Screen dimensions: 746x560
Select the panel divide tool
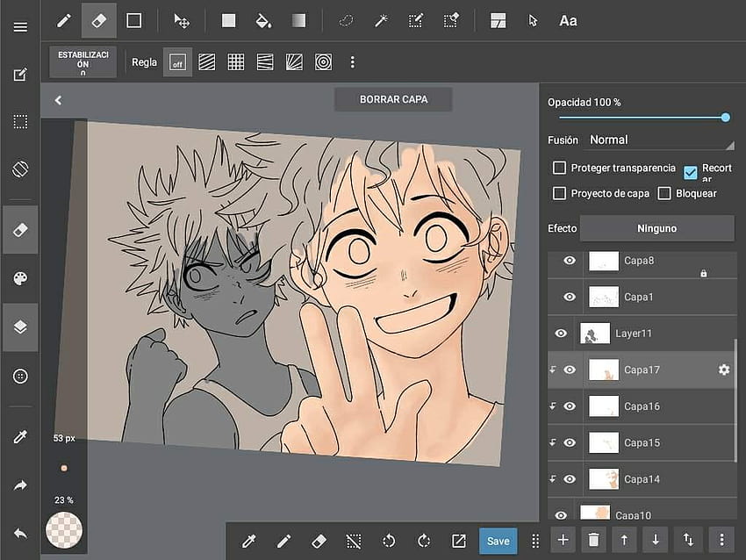[x=498, y=21]
